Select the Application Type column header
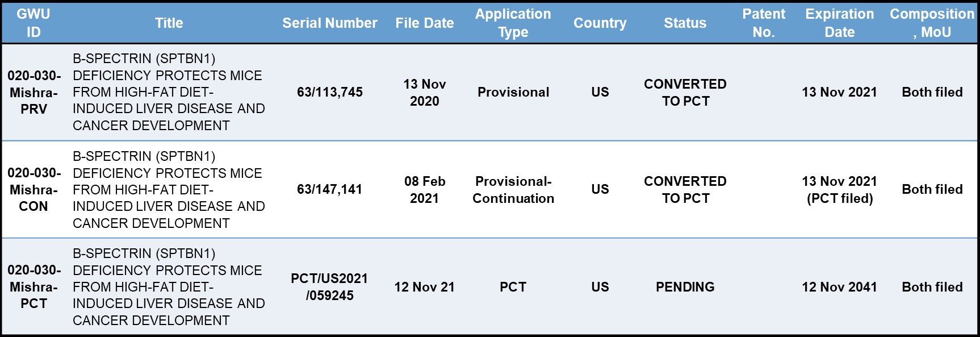Screen dimensions: 980x337 [513, 23]
